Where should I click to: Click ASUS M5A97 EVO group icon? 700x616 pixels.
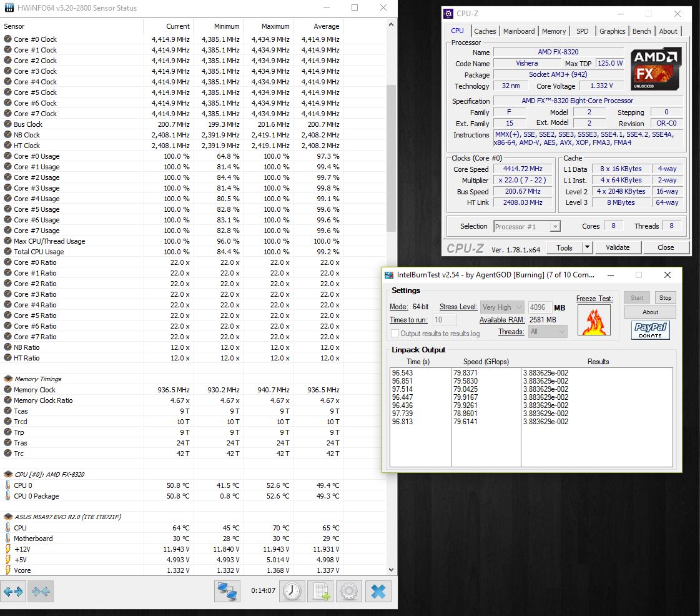click(8, 517)
